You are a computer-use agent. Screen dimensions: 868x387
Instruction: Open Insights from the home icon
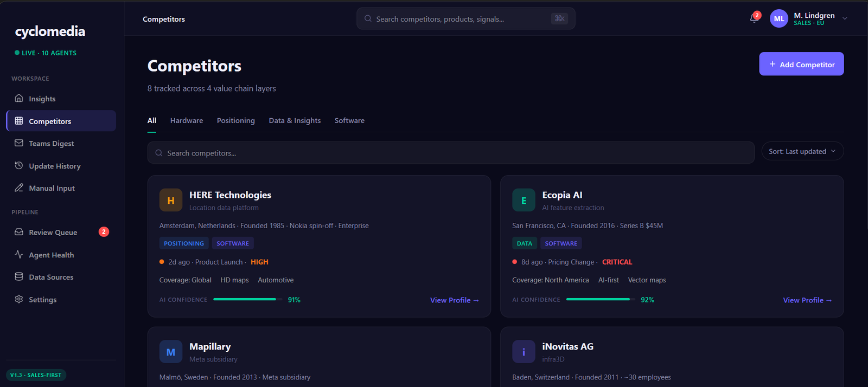coord(19,98)
